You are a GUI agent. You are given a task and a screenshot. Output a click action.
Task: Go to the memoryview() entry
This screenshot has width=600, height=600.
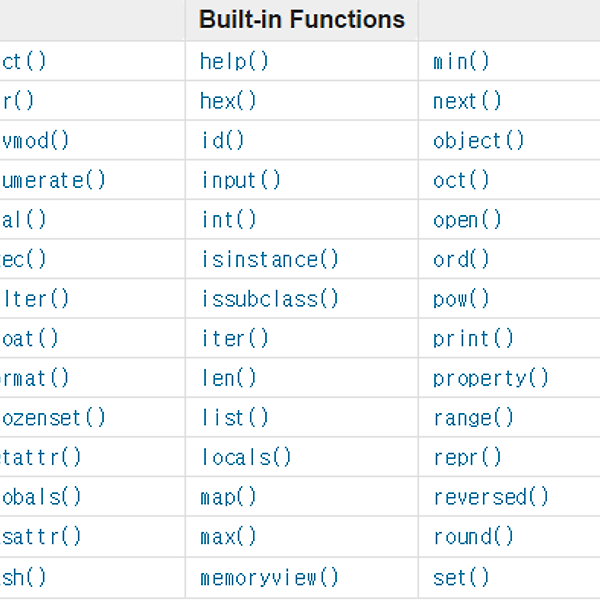tap(269, 578)
